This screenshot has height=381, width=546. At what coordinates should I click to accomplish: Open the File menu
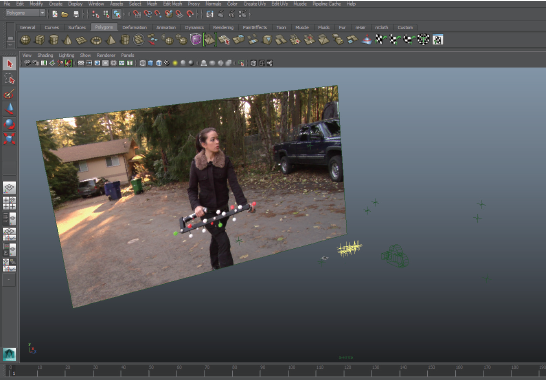(x=7, y=4)
